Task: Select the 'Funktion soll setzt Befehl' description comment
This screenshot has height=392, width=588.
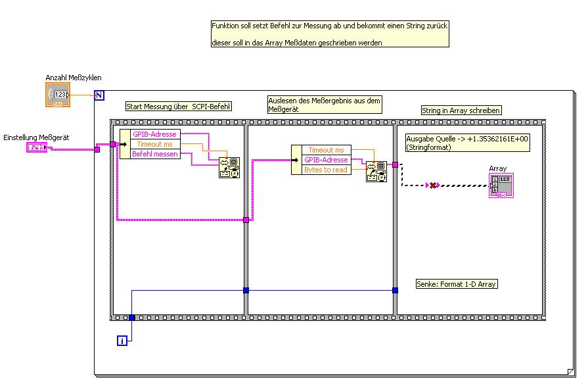Action: (330, 34)
